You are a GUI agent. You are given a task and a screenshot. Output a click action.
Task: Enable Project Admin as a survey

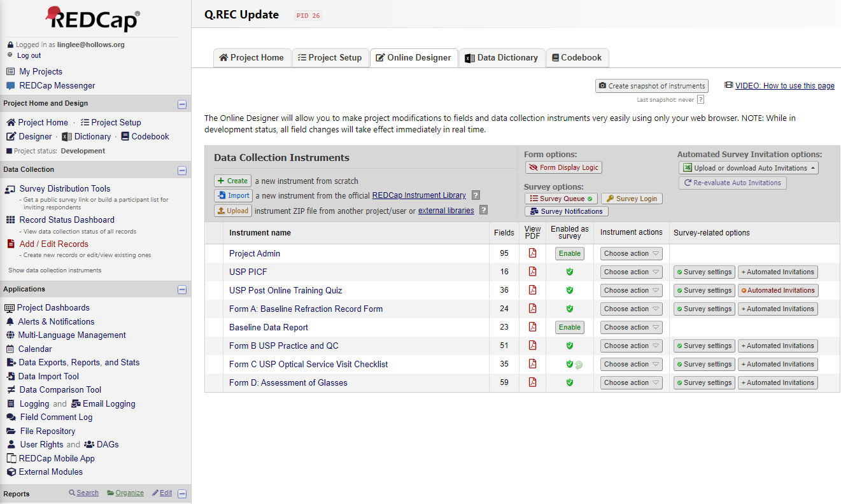569,253
